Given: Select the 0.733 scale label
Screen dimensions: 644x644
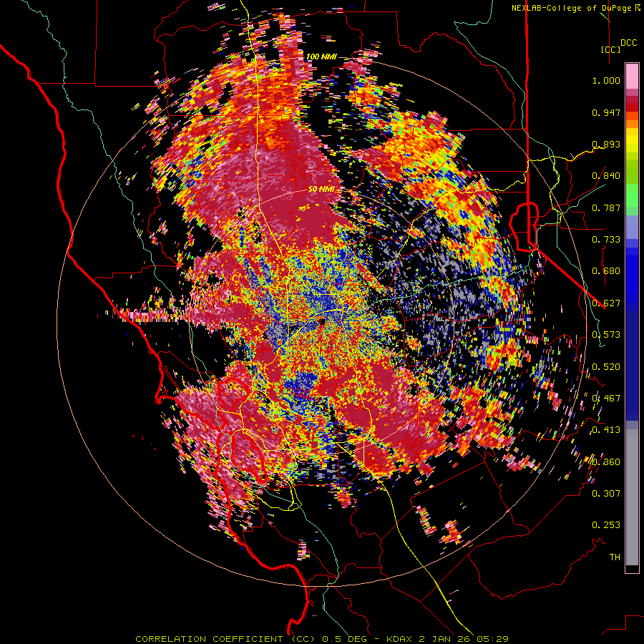Looking at the screenshot, I should [x=606, y=240].
